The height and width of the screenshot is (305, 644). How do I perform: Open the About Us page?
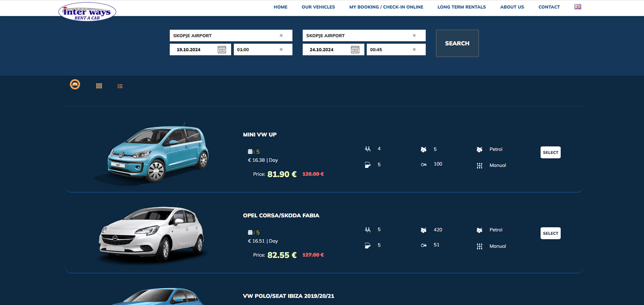tap(512, 7)
